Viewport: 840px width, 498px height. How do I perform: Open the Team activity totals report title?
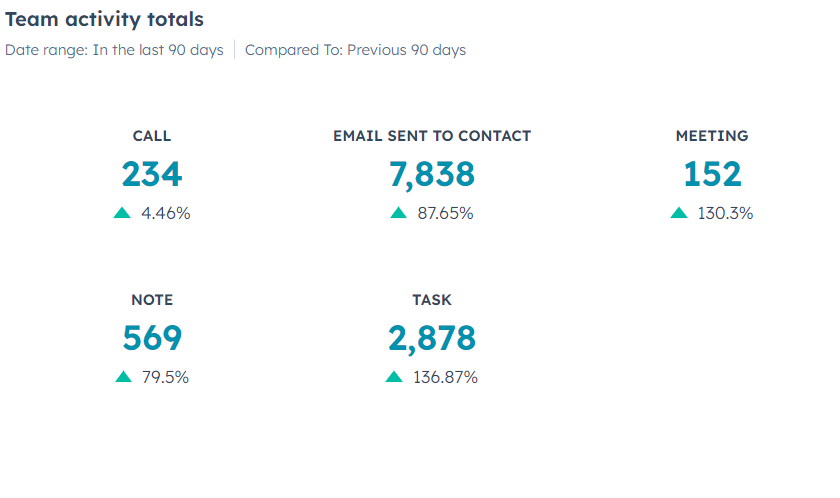[x=105, y=19]
